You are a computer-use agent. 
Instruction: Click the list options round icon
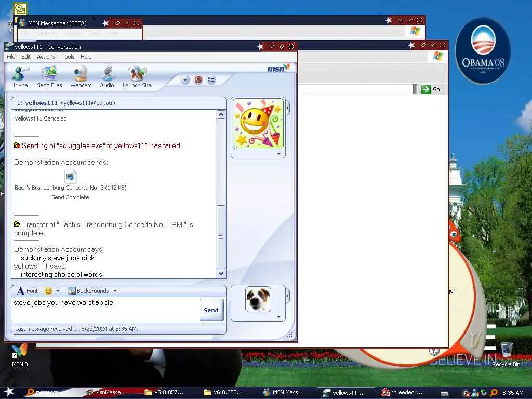click(x=211, y=80)
